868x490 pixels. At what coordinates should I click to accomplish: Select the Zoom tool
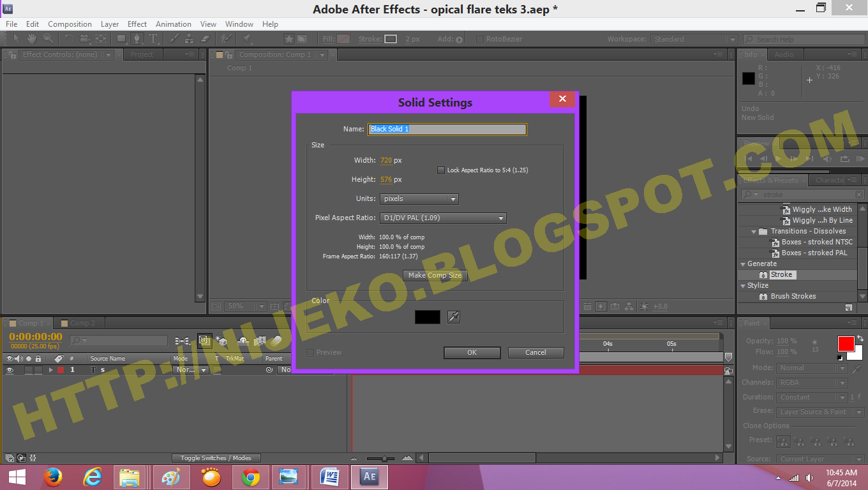[48, 39]
